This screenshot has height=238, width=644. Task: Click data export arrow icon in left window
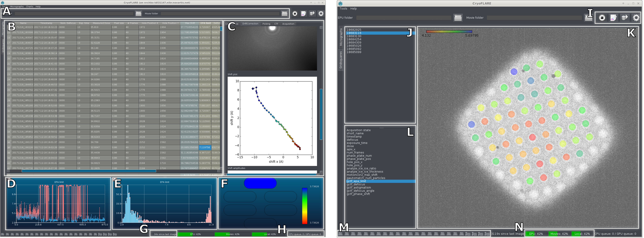312,14
